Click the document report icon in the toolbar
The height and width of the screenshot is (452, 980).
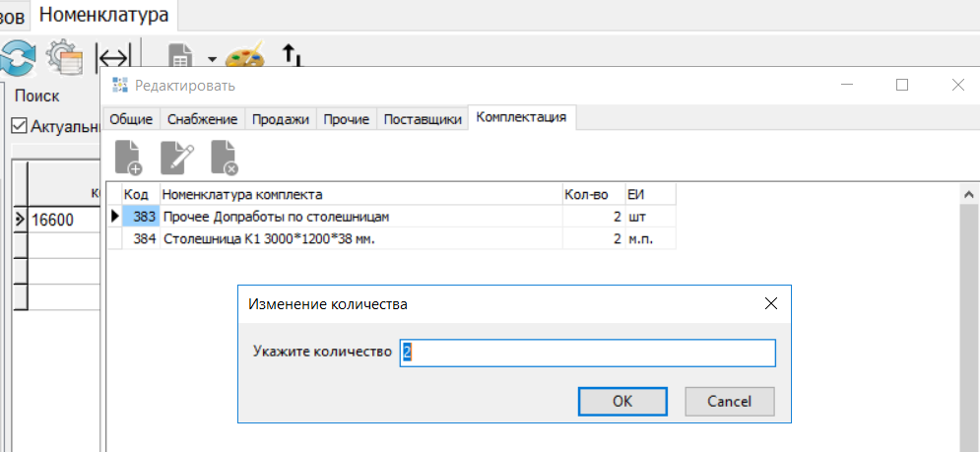(180, 56)
